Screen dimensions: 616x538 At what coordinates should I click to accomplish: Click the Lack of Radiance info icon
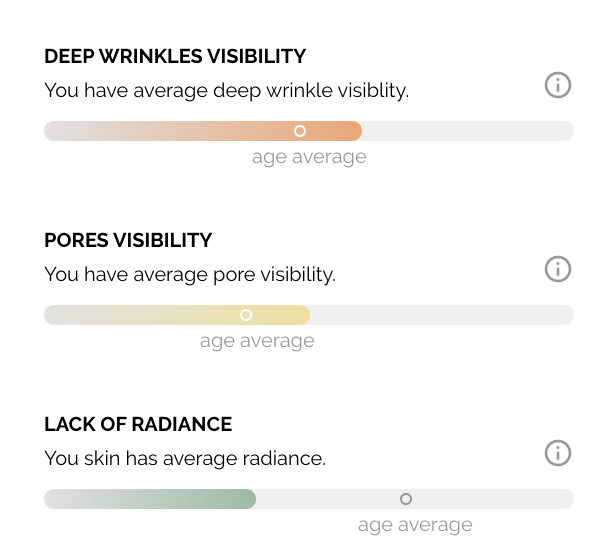(557, 453)
